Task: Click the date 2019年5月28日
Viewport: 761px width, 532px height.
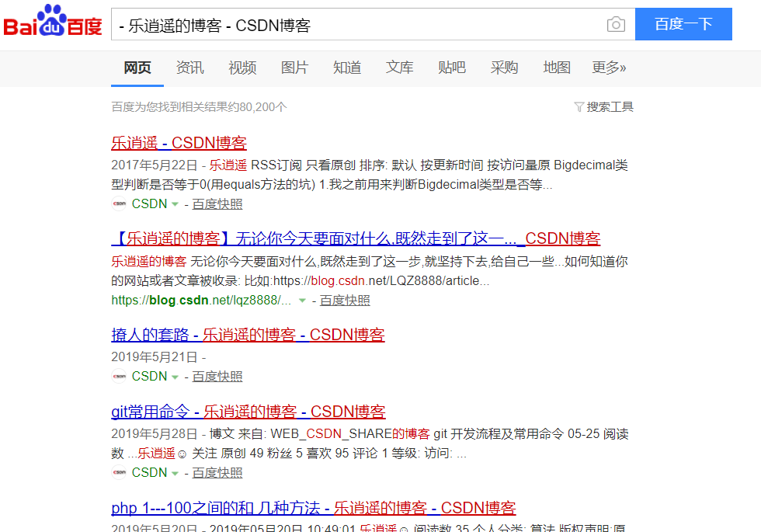Action: click(x=155, y=434)
